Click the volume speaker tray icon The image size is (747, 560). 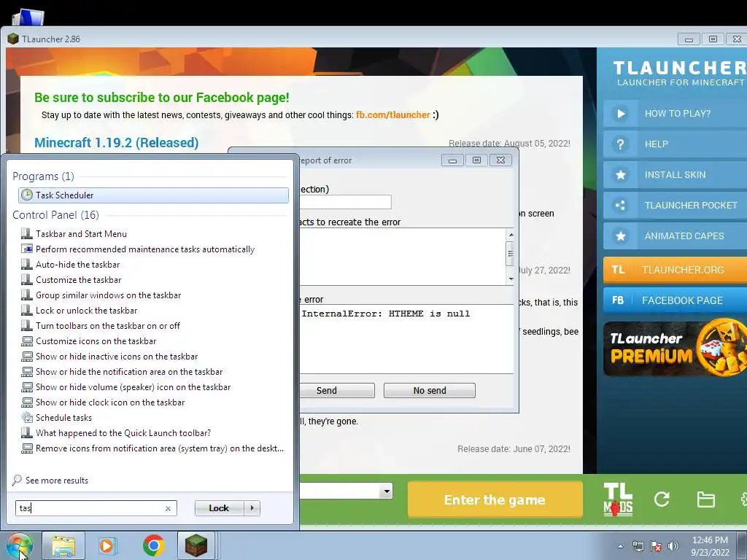pyautogui.click(x=673, y=546)
